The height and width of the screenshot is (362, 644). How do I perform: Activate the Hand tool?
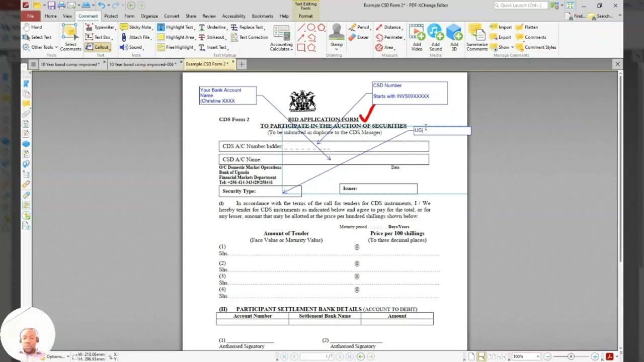(32, 27)
